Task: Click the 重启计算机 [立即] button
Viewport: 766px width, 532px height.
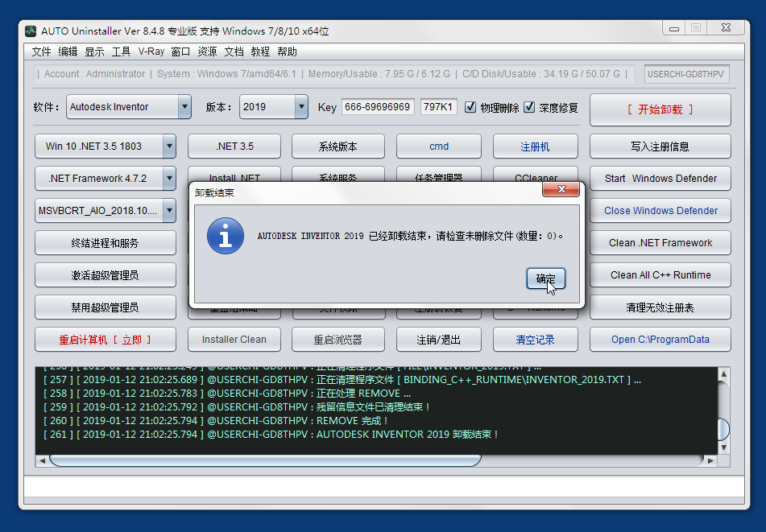Action: [x=105, y=339]
